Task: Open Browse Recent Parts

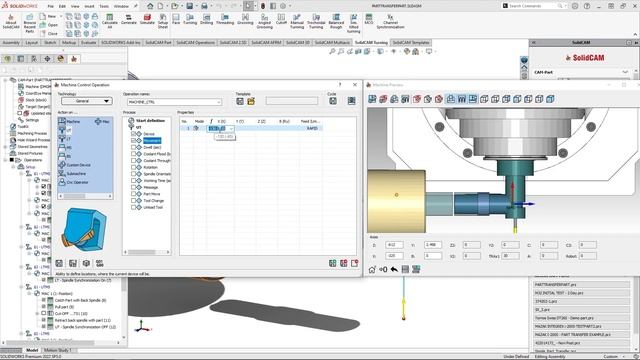Action: (x=30, y=23)
